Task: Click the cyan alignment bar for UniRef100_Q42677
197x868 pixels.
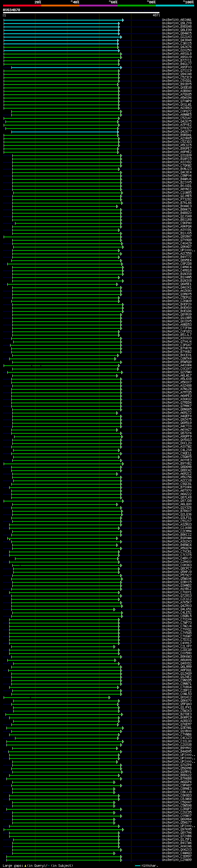Action: tap(65, 131)
